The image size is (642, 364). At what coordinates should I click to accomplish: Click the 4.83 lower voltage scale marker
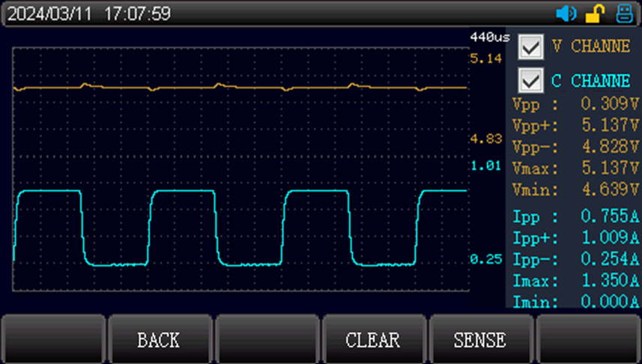[x=485, y=139]
